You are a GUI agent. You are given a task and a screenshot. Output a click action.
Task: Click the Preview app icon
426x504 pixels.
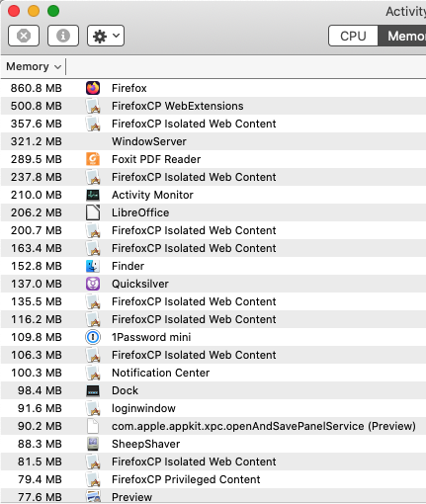(93, 497)
